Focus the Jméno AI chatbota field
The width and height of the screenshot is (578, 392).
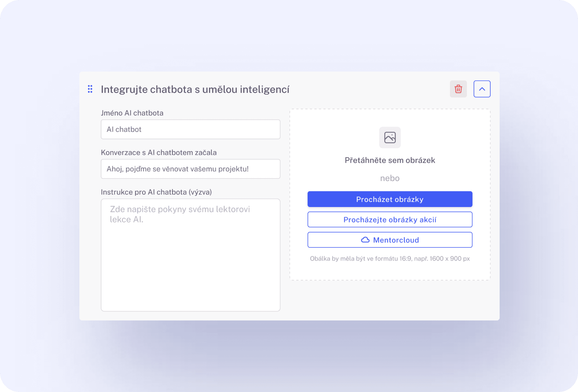click(191, 129)
